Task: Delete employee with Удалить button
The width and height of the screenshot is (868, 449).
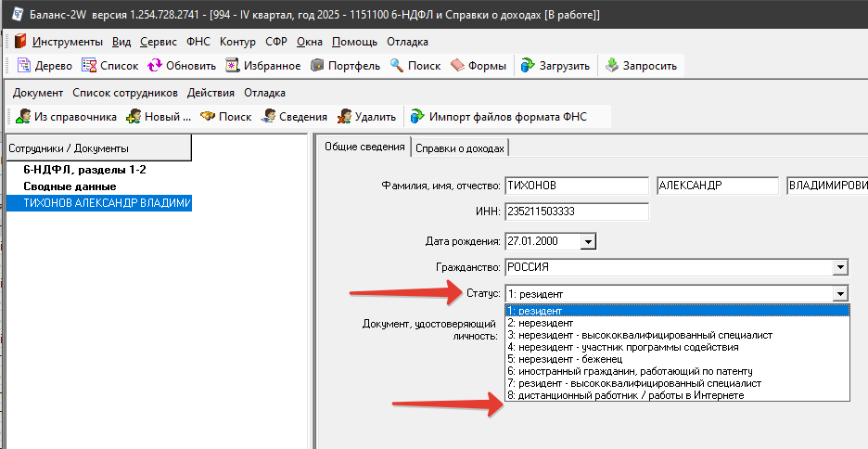Action: [367, 117]
